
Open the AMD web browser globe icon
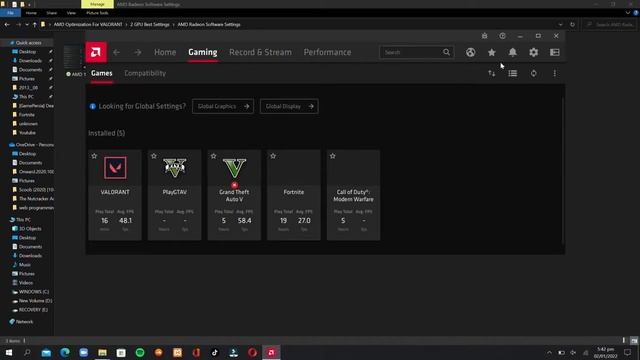point(471,52)
